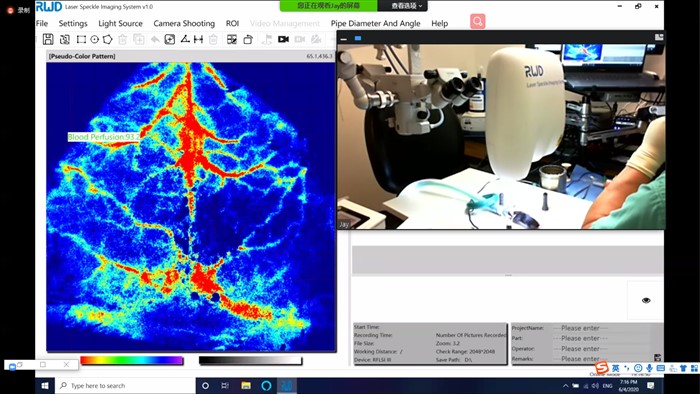
Task: Click the Operator input field
Action: [x=600, y=348]
